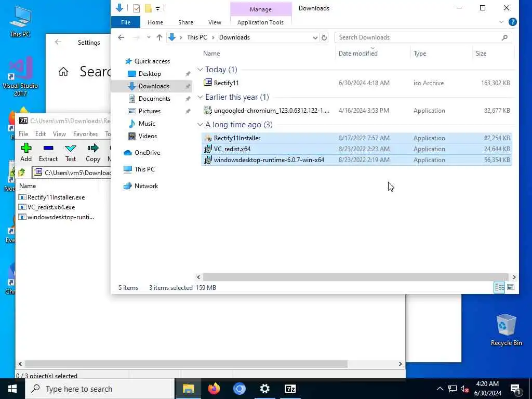Open 7-Zip from the taskbar
Image resolution: width=532 pixels, height=399 pixels.
click(x=290, y=389)
